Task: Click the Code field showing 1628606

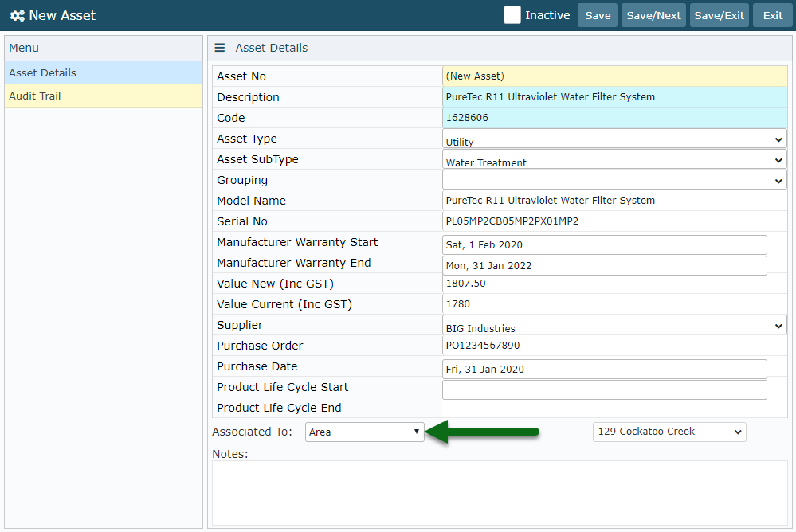Action: click(615, 118)
